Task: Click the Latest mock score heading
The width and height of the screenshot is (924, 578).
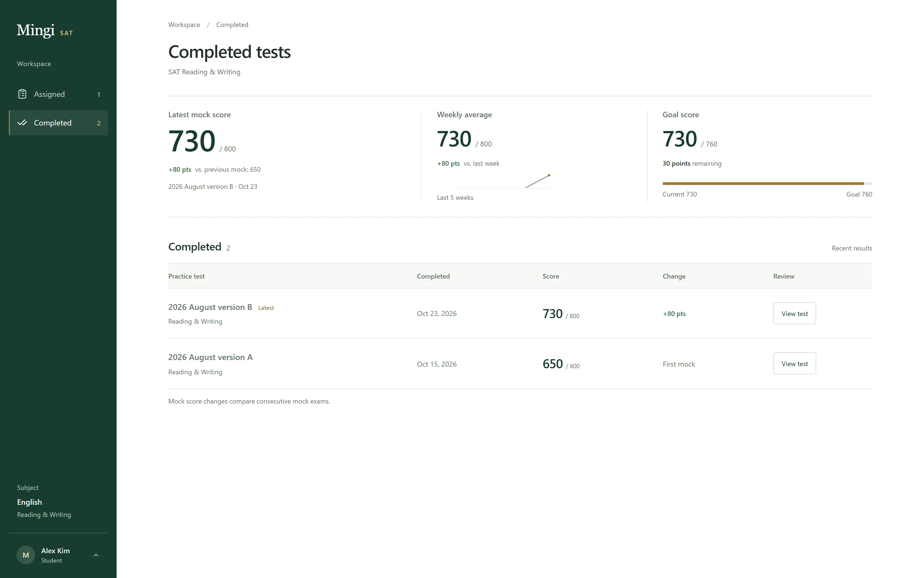Action: tap(199, 115)
